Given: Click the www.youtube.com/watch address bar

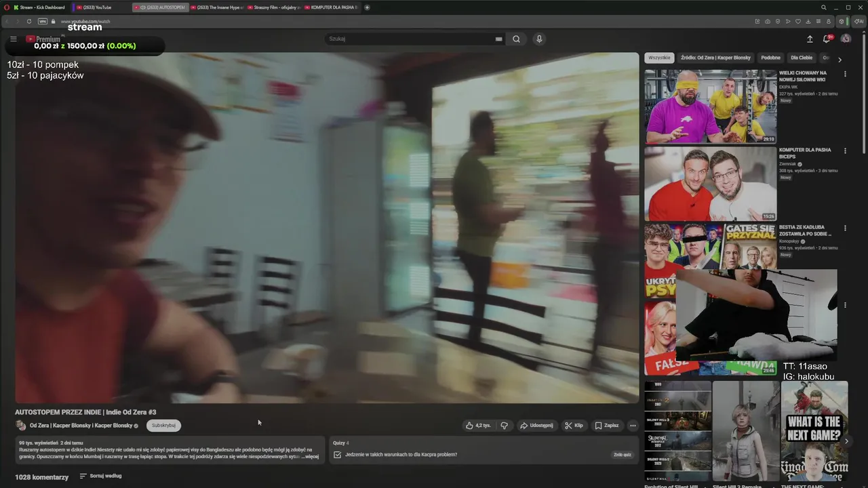Looking at the screenshot, I should (x=85, y=21).
